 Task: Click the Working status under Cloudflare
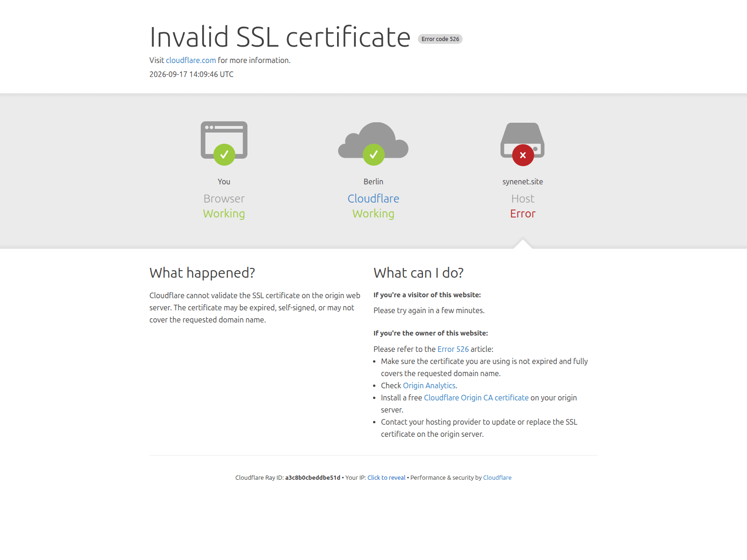(x=373, y=214)
